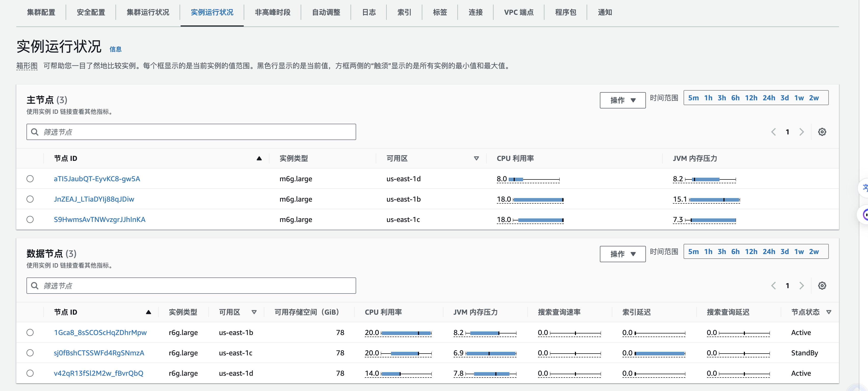Screen dimensions: 868x391
Task: Select radio button for node 1Gca8_8sSCOScHqZDhrMpw
Action: click(30, 332)
